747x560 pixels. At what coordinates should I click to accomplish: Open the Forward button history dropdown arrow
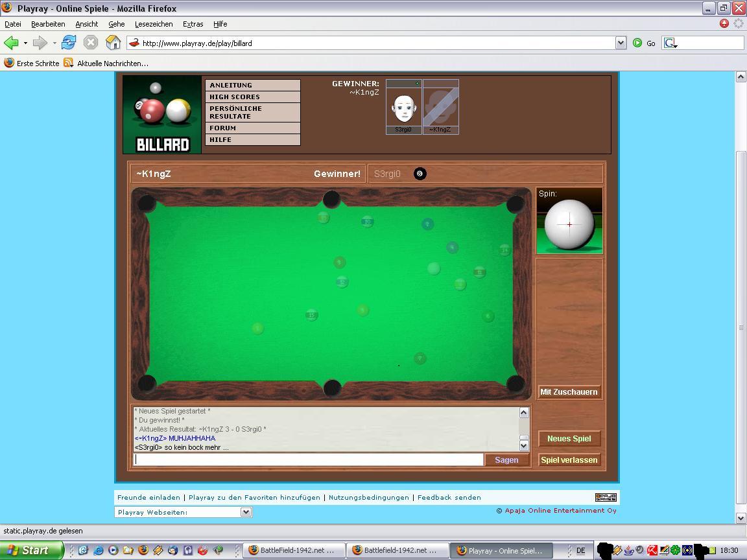point(54,43)
